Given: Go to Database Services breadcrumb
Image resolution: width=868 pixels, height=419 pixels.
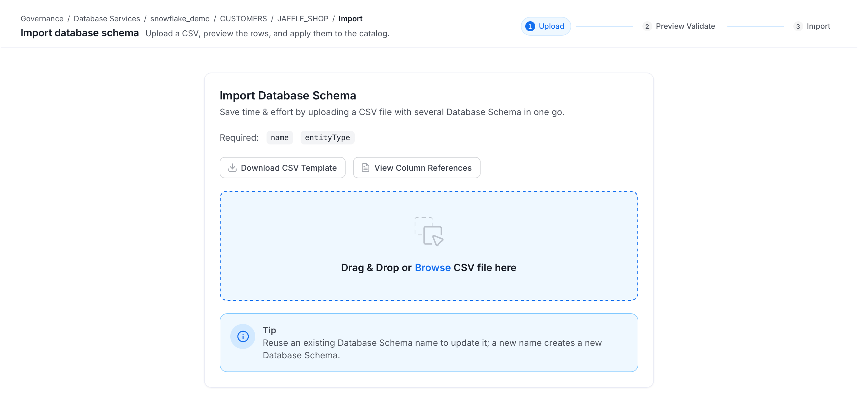Looking at the screenshot, I should (107, 18).
